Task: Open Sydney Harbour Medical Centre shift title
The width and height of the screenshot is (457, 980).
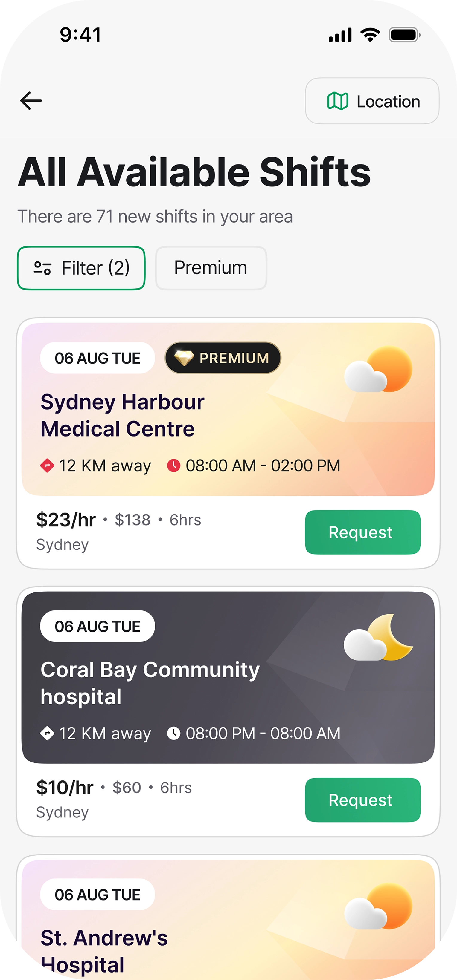Action: [123, 415]
